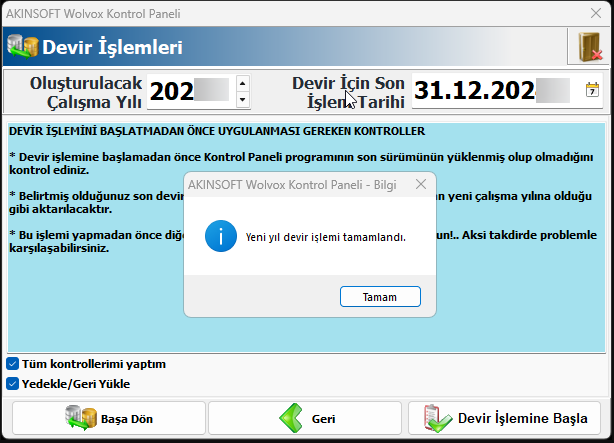Uncheck the Yedekle/Geri Yükle checkbox

click(x=13, y=383)
